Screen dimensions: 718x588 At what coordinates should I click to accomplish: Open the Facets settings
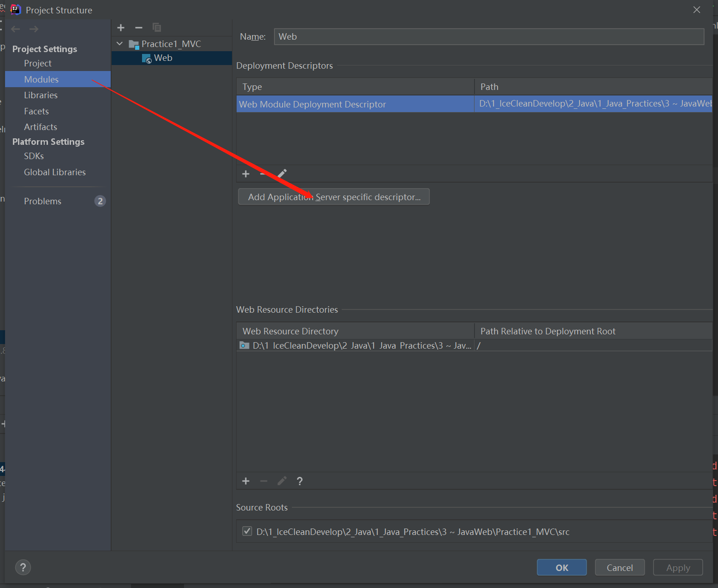(36, 111)
